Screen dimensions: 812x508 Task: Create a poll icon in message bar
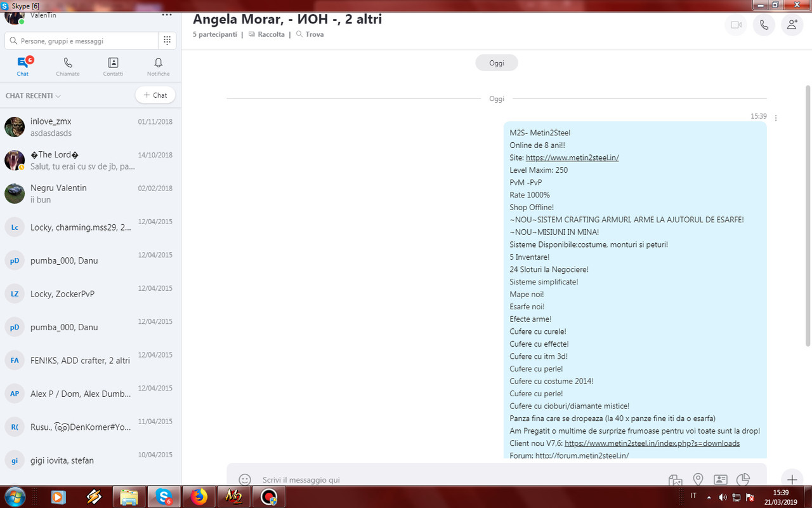(743, 480)
